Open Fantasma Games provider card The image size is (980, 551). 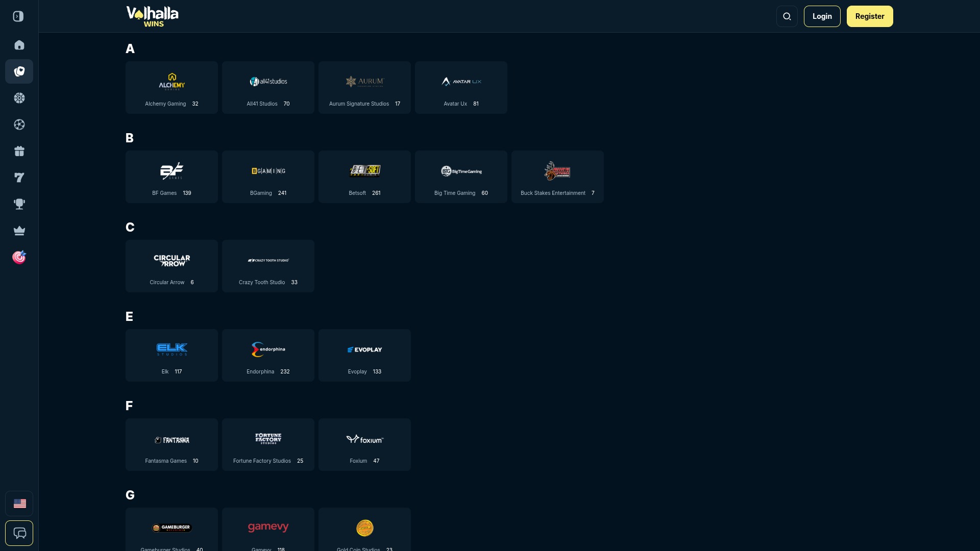click(x=171, y=444)
